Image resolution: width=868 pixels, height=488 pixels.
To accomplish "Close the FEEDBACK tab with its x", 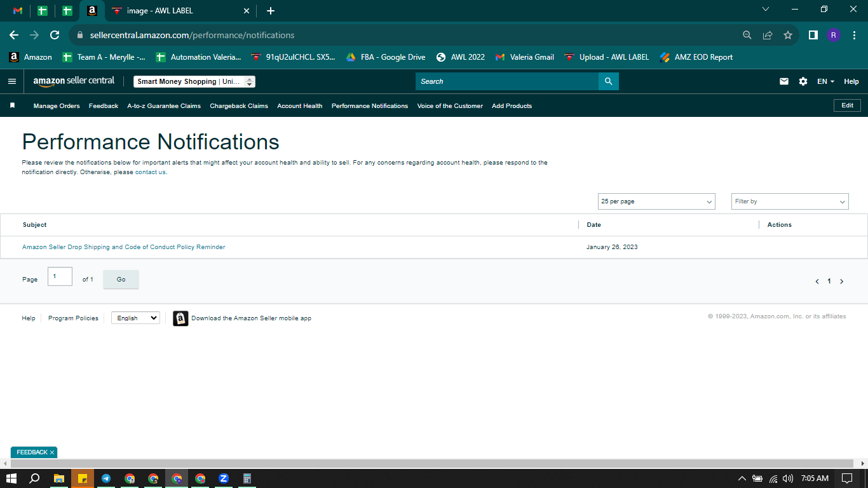I will pos(52,452).
